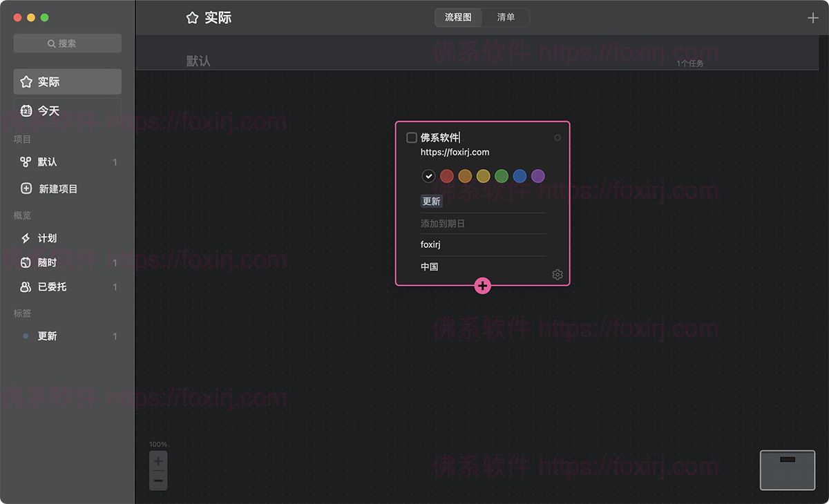Switch to the 清单 list tab
This screenshot has width=829, height=504.
pyautogui.click(x=506, y=17)
